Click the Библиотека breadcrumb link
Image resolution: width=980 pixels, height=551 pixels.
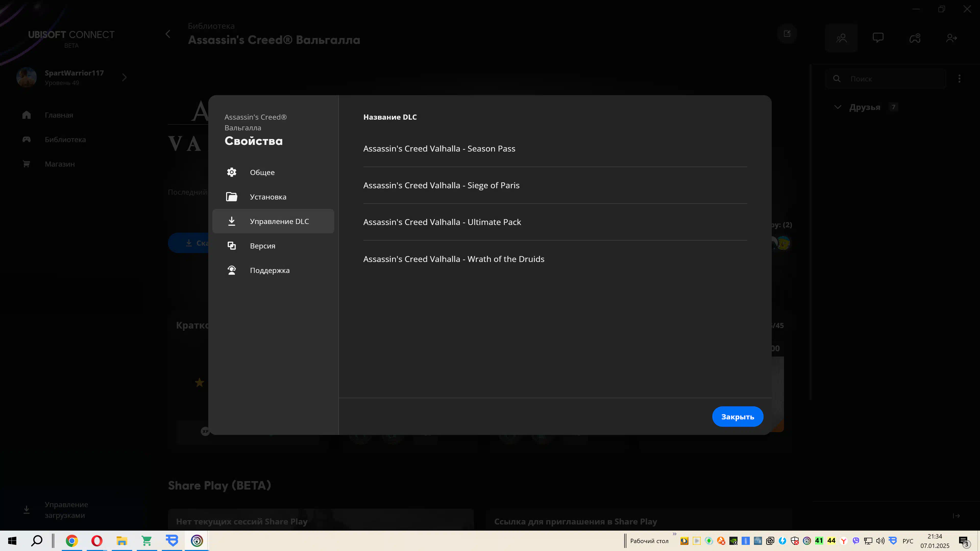coord(211,26)
